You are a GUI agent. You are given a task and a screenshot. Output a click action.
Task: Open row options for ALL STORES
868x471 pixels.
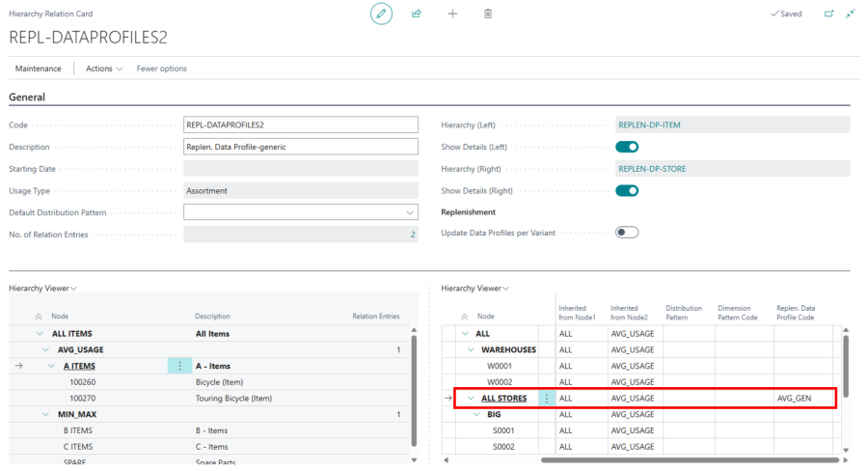coord(546,398)
